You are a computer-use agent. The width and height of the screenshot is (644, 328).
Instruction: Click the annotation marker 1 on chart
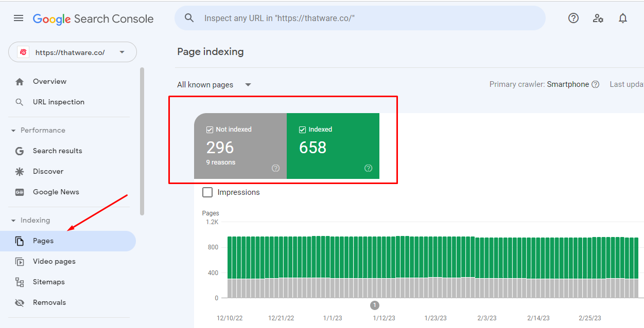pos(375,305)
